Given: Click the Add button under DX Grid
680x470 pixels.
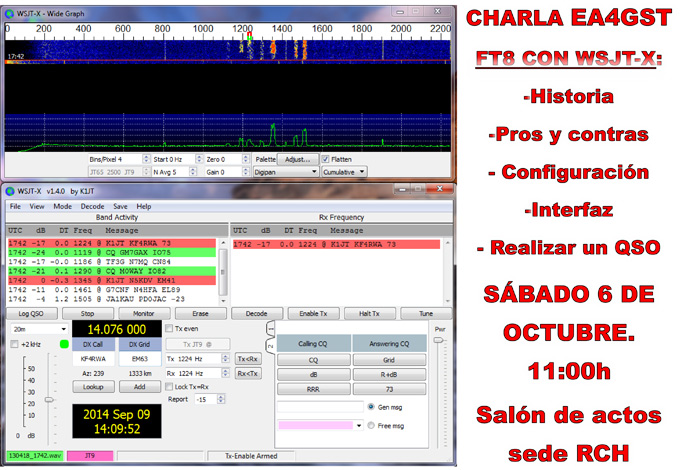Looking at the screenshot, I should [140, 387].
